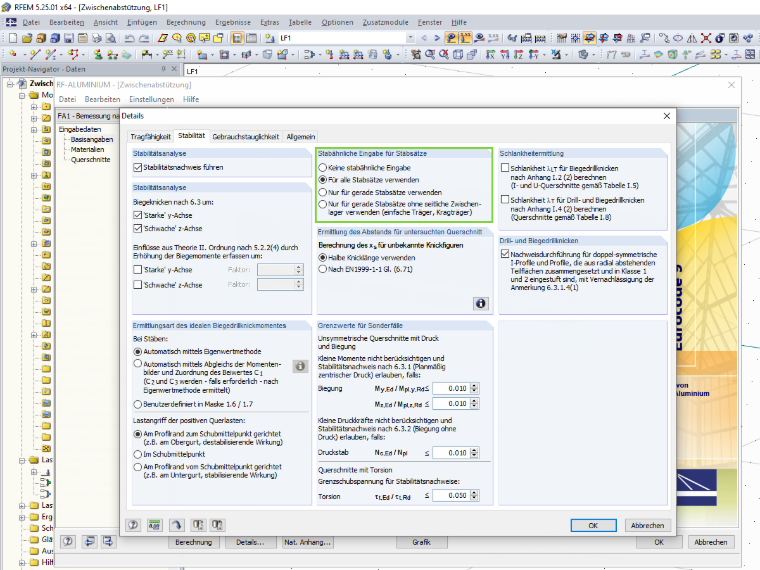Click the gray info icon beside Momentenbilder option
This screenshot has width=760, height=570.
[300, 366]
